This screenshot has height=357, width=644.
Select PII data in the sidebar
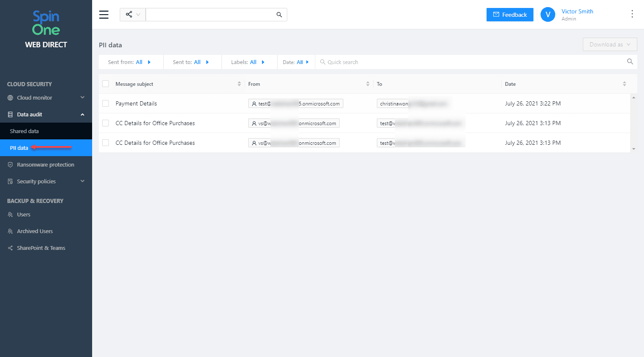tap(46, 148)
